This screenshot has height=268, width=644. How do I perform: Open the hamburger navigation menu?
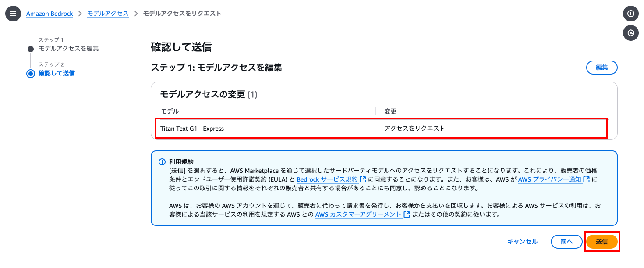pos(13,14)
